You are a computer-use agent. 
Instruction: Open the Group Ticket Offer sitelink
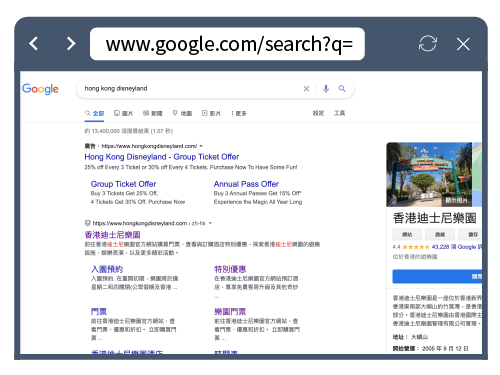pos(123,184)
